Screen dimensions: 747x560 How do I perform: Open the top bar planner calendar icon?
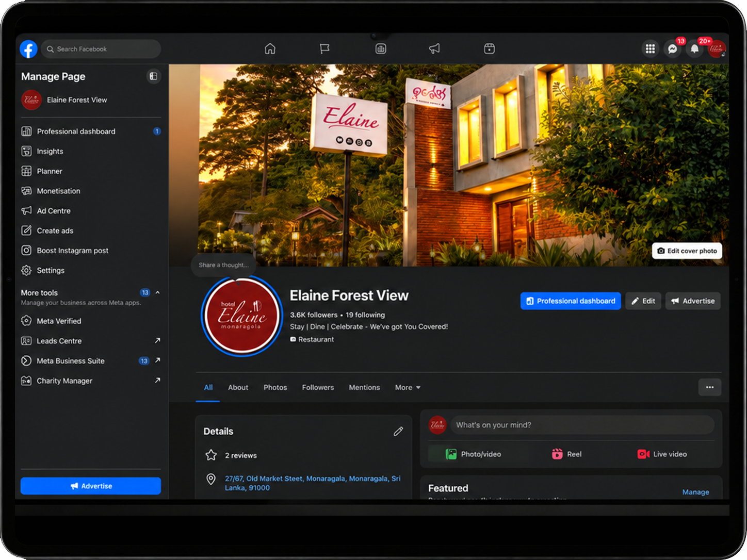coord(490,48)
